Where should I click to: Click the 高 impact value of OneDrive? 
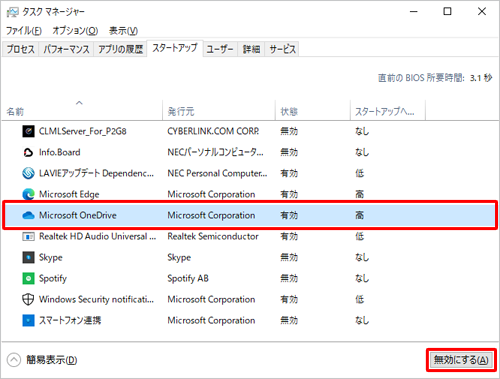[360, 215]
